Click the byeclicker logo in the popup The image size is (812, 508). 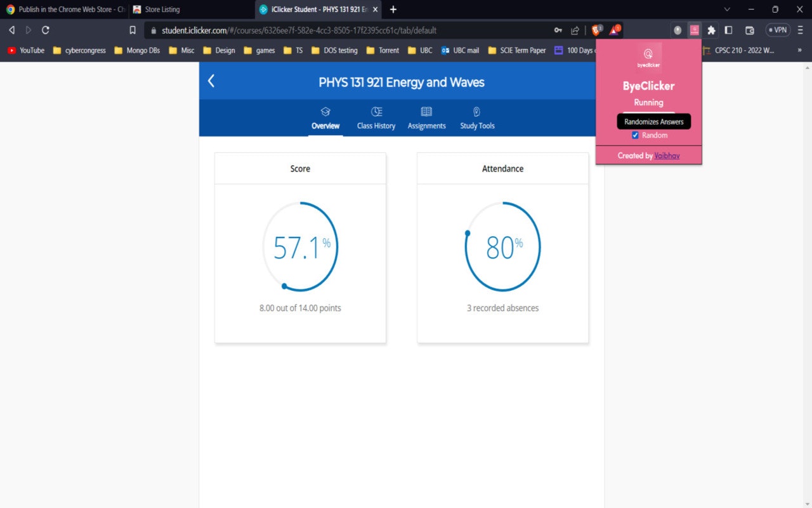[648, 57]
